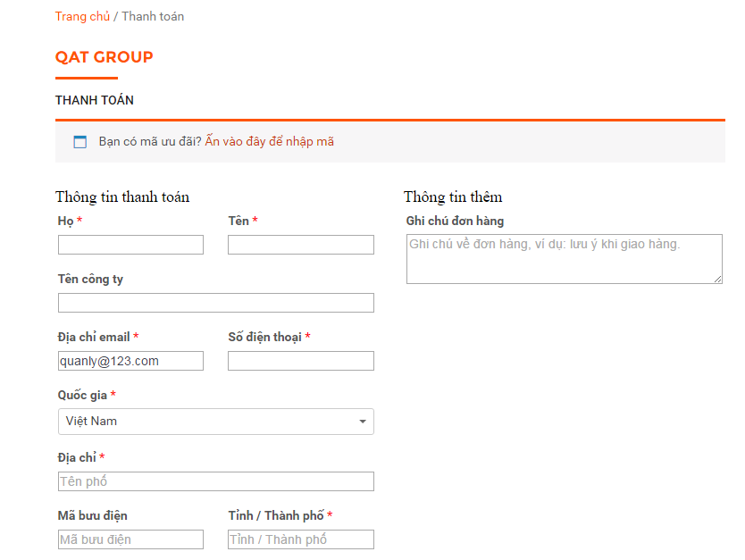
Task: Focus the Số điện thoại phone field
Action: coord(300,361)
